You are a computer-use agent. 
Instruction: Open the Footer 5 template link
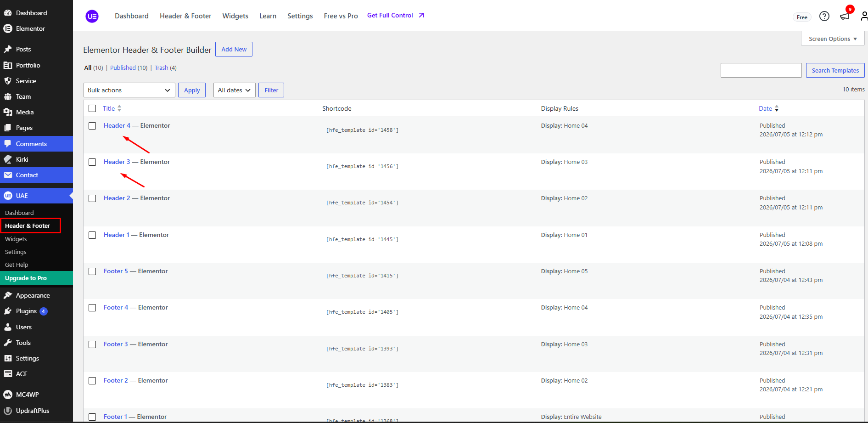tap(116, 271)
